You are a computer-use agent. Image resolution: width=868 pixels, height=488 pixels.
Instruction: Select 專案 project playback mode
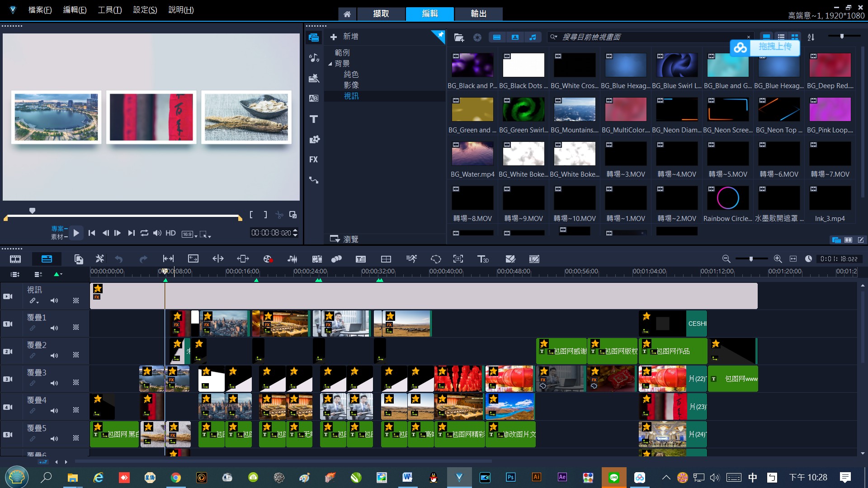pos(59,229)
